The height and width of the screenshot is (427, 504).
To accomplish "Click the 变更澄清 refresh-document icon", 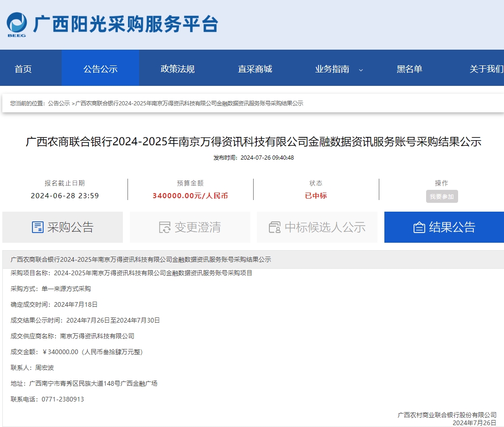I will tap(165, 227).
